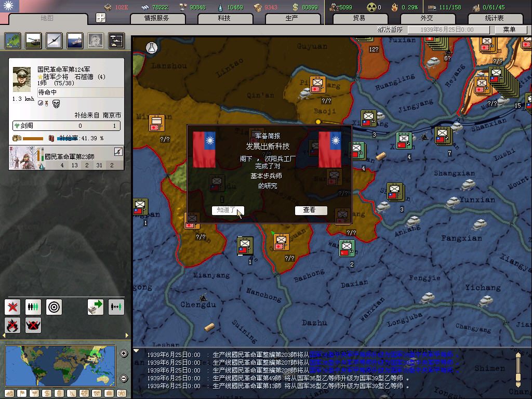Click the skull disband icon under 待命中
The width and height of the screenshot is (532, 399).
tap(56, 104)
